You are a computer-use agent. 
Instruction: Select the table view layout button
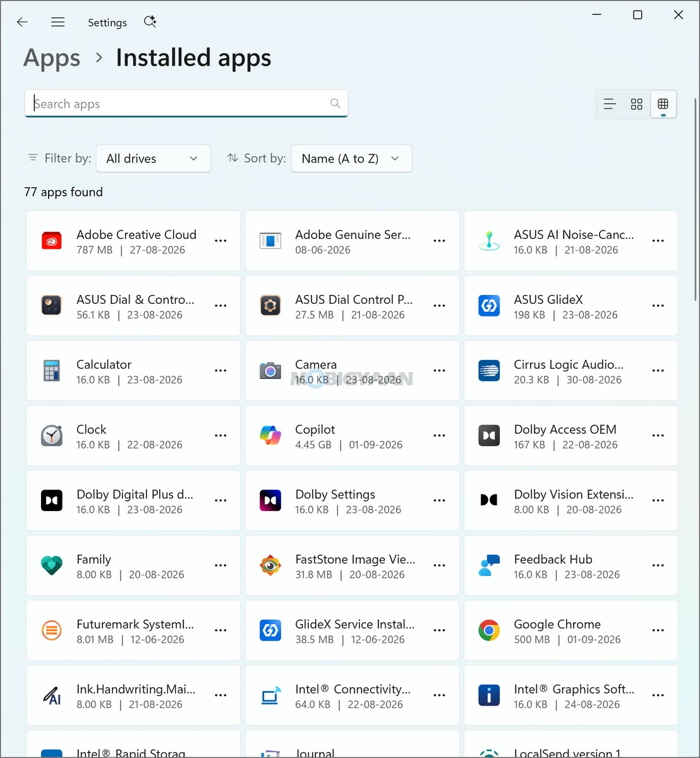click(663, 104)
